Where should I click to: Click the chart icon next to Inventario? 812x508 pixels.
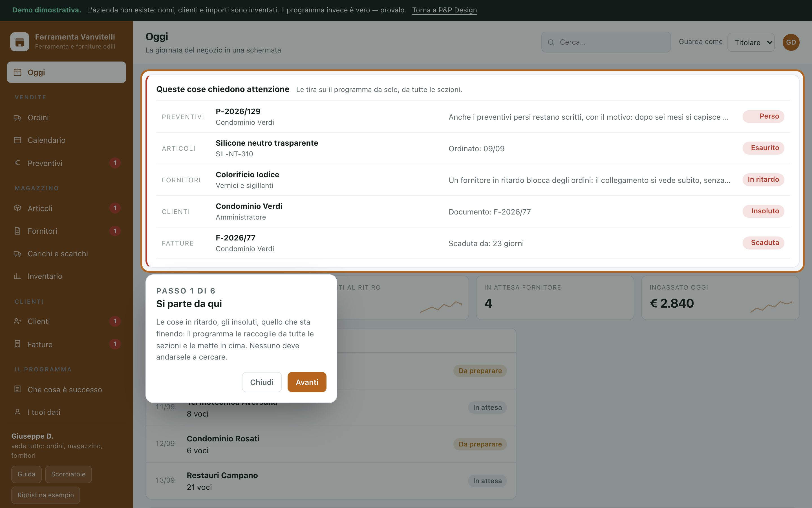tap(17, 276)
